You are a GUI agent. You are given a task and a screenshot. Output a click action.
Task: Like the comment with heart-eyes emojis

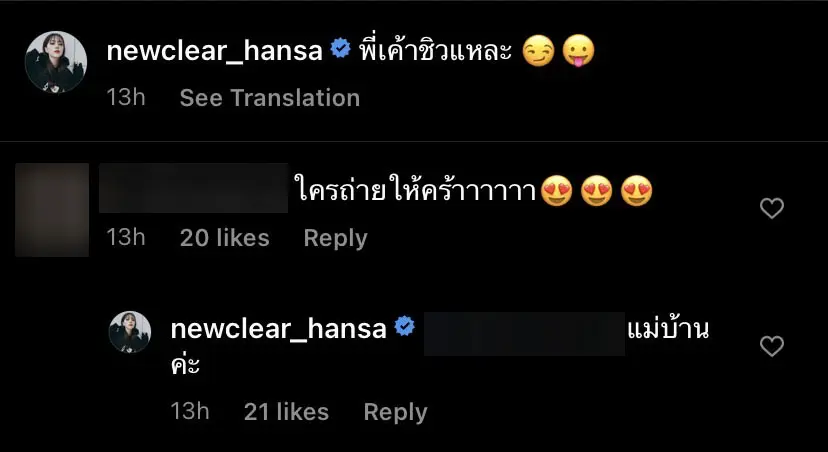pyautogui.click(x=772, y=208)
